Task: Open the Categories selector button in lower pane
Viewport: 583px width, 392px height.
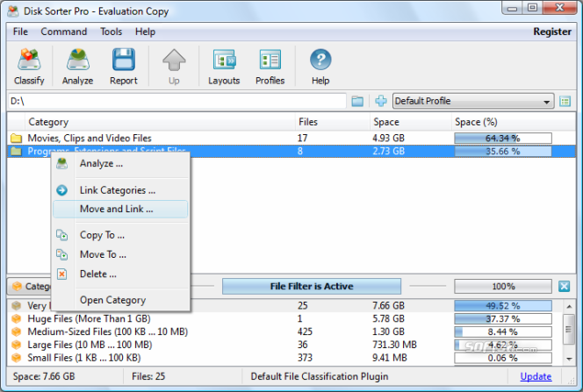Action: pyautogui.click(x=29, y=286)
